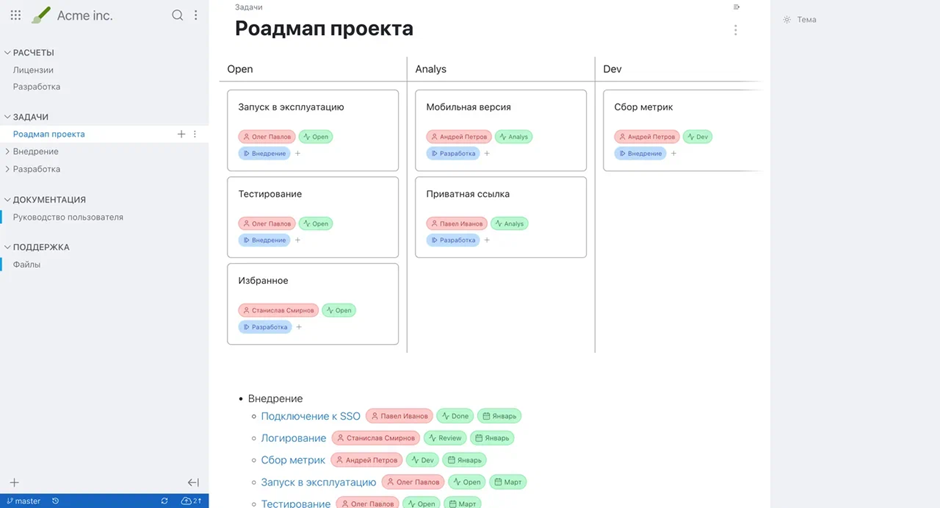Add a tag to the Тестирование card

coord(297,240)
